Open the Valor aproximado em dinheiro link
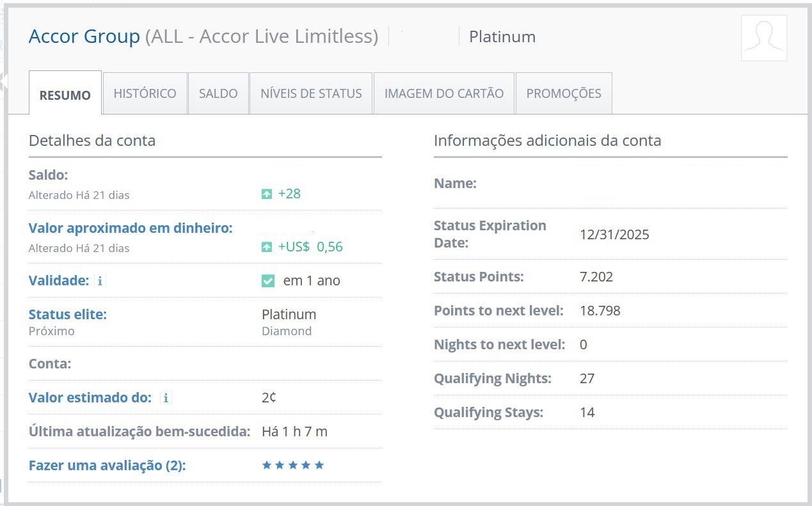The image size is (812, 506). 131,228
